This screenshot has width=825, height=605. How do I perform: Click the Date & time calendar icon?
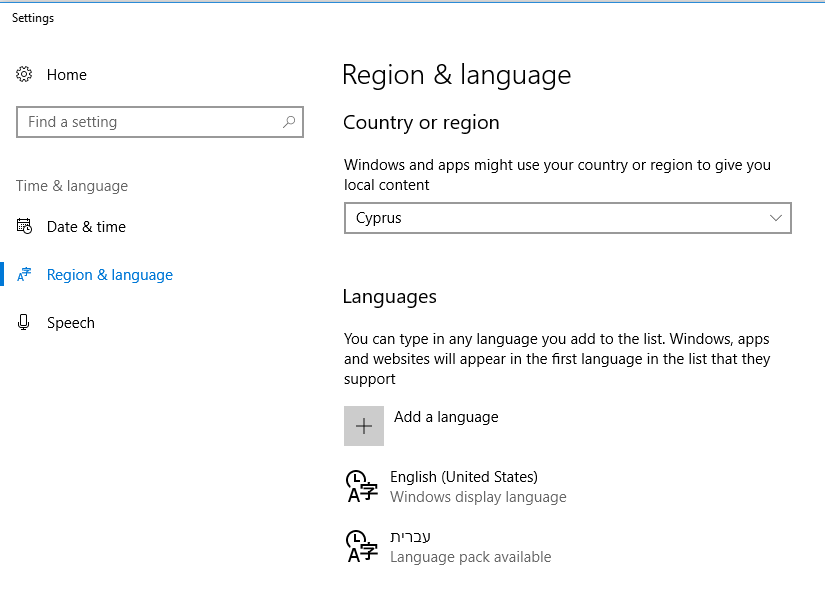24,226
